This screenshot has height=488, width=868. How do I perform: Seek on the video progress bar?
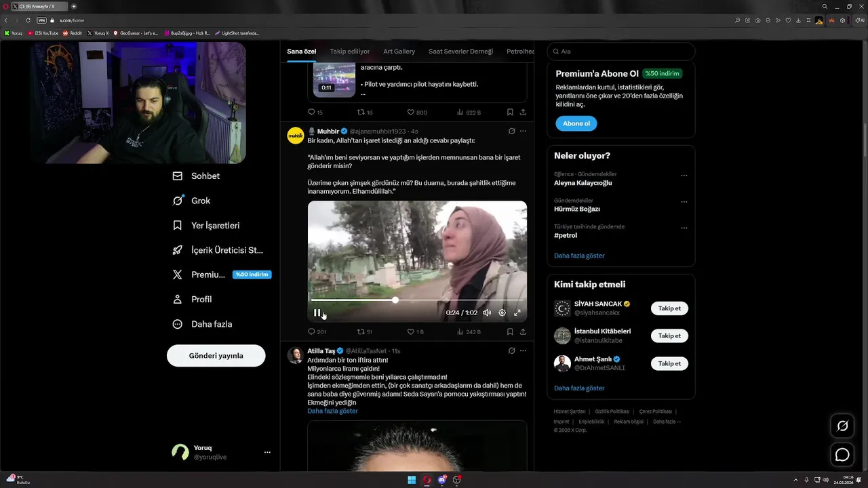417,300
